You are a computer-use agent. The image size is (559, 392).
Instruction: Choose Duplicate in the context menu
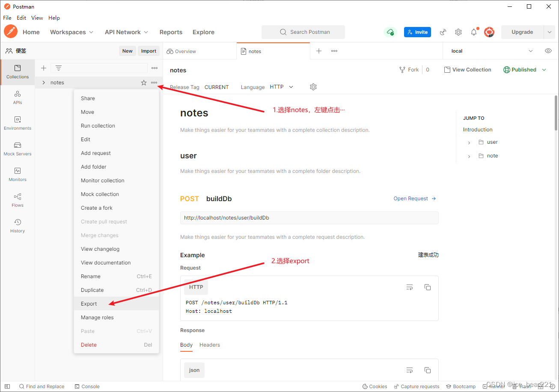pyautogui.click(x=116, y=290)
